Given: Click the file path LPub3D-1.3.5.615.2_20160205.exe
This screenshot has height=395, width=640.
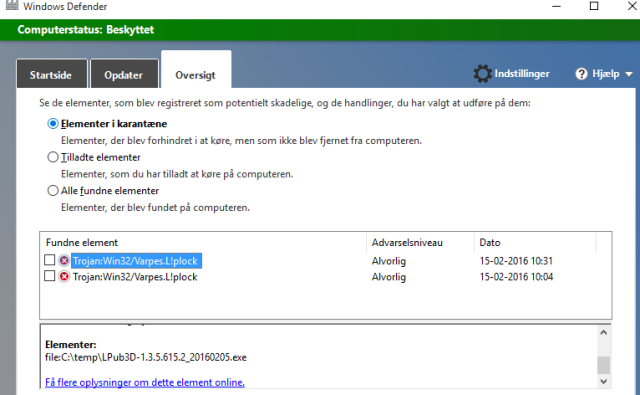Looking at the screenshot, I should pyautogui.click(x=146, y=357).
